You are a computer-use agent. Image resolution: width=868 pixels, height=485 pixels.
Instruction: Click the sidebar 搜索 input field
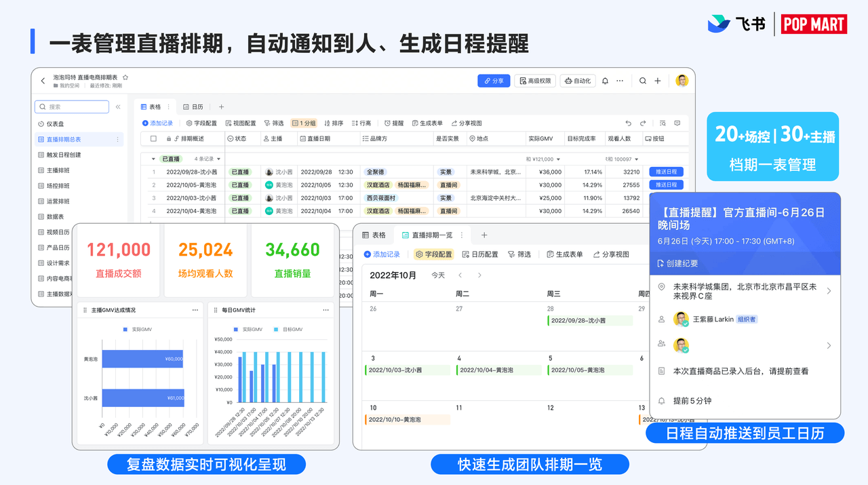72,107
